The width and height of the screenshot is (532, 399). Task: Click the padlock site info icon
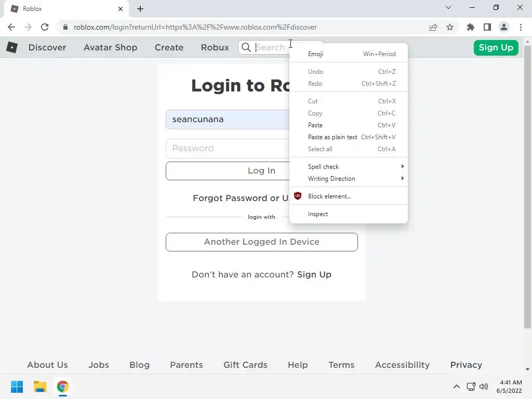(65, 27)
